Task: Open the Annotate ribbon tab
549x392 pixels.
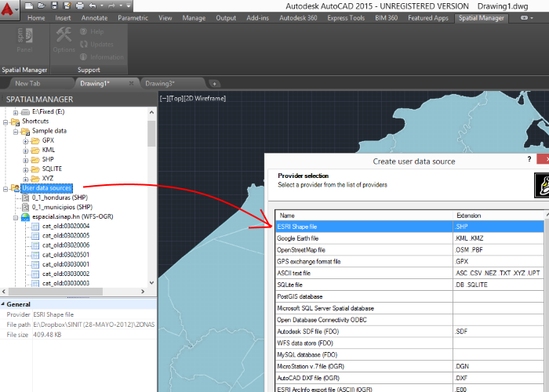Action: (95, 18)
